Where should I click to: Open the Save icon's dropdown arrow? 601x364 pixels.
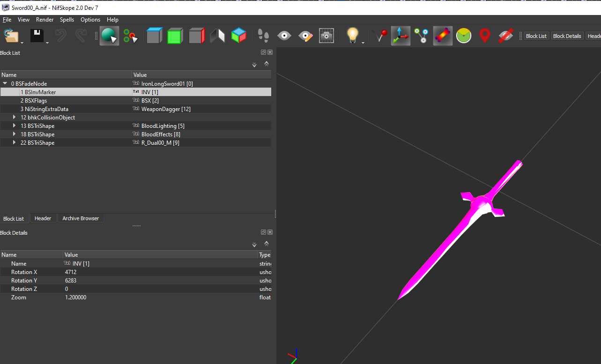point(48,43)
